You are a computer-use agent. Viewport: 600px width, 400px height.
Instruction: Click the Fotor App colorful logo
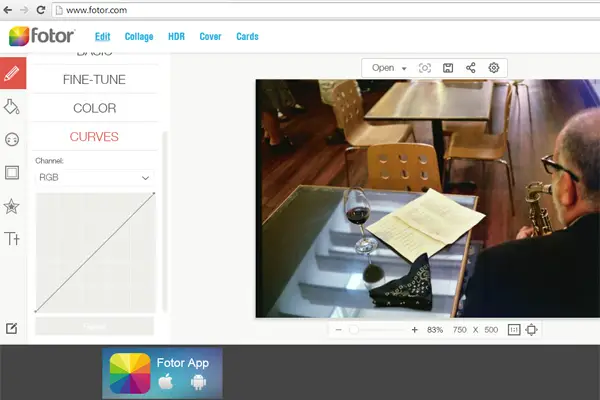coord(130,373)
